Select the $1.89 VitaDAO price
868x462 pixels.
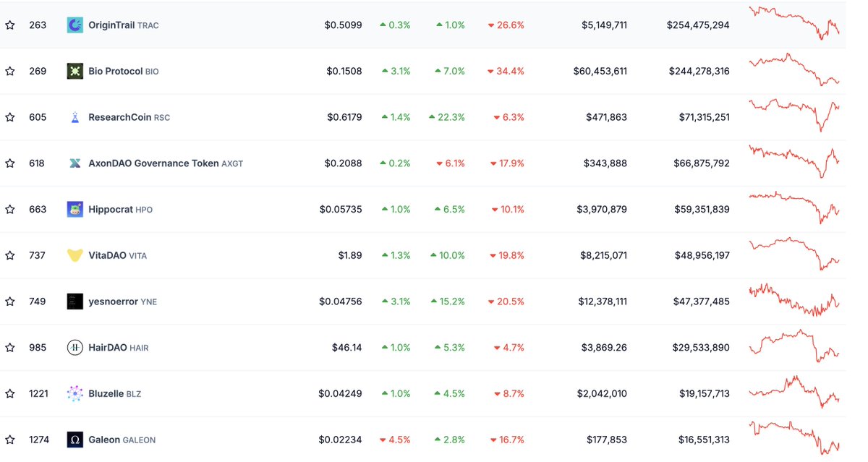pyautogui.click(x=350, y=255)
